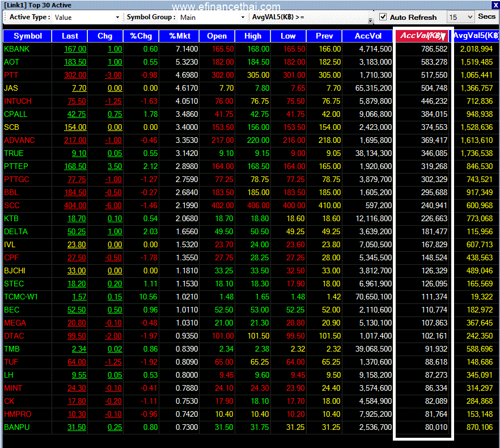Screen dimensions: 500x448
Task: Click KBANK AccVal value 786,582
Action: click(434, 49)
